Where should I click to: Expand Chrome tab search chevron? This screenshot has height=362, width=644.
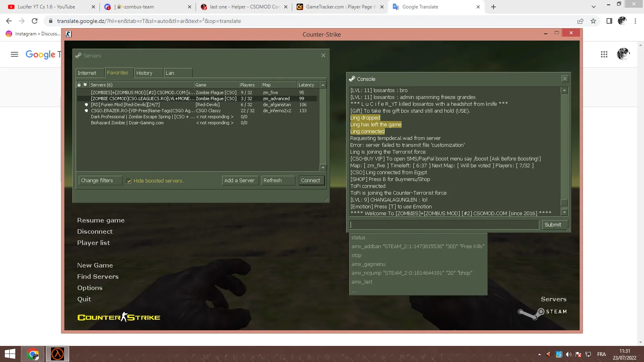pos(593,7)
